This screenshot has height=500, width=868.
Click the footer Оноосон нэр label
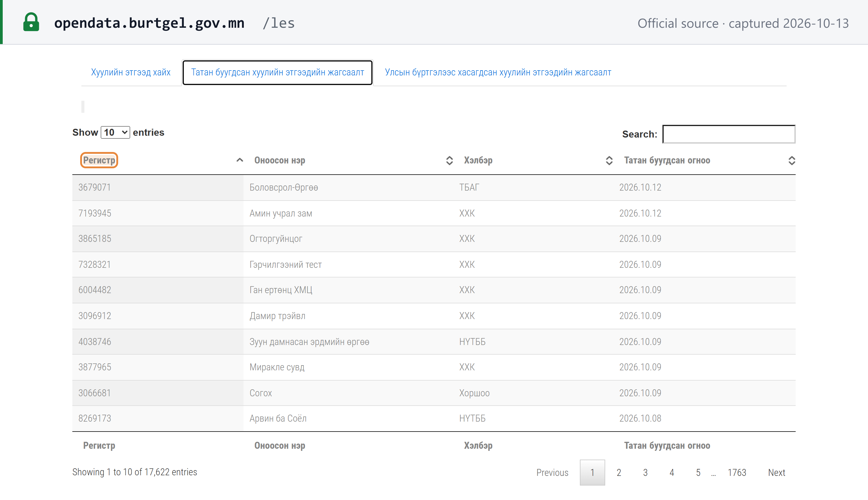click(x=280, y=446)
